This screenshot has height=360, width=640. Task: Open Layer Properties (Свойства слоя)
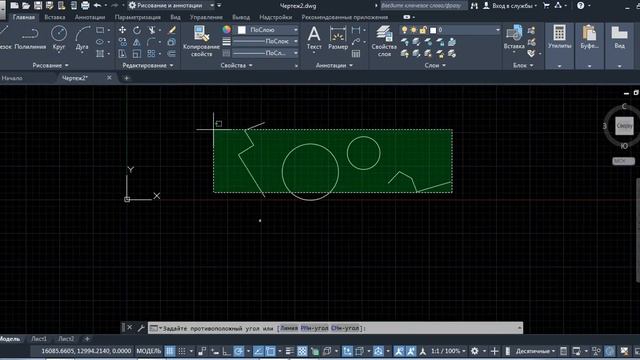tap(384, 41)
